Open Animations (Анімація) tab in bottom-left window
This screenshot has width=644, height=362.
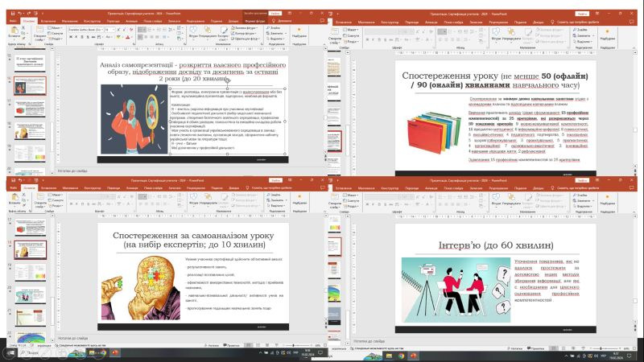tap(132, 188)
